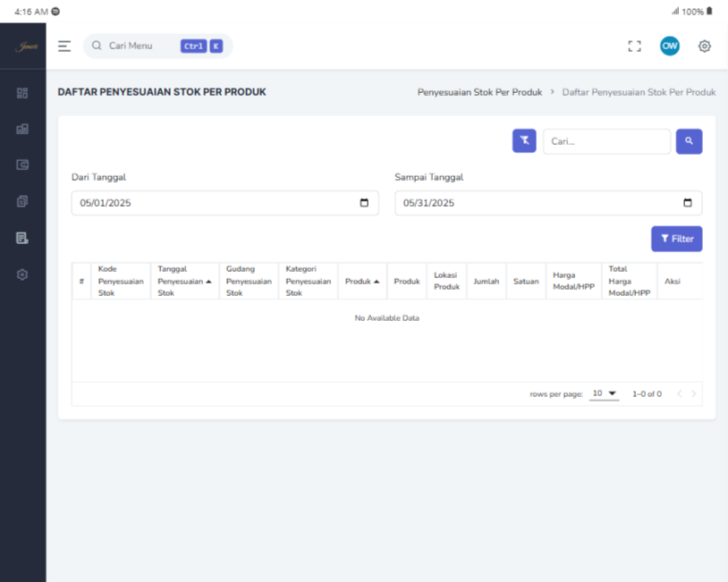Click the clear filter funnel button
This screenshot has width=728, height=582.
[x=524, y=141]
